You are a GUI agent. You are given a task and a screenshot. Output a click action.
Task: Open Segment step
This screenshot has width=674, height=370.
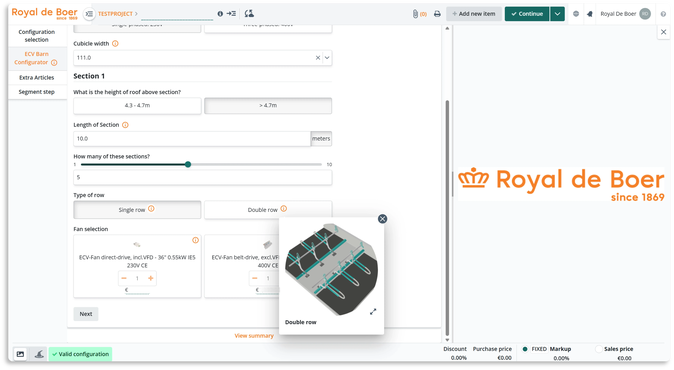[x=37, y=92]
